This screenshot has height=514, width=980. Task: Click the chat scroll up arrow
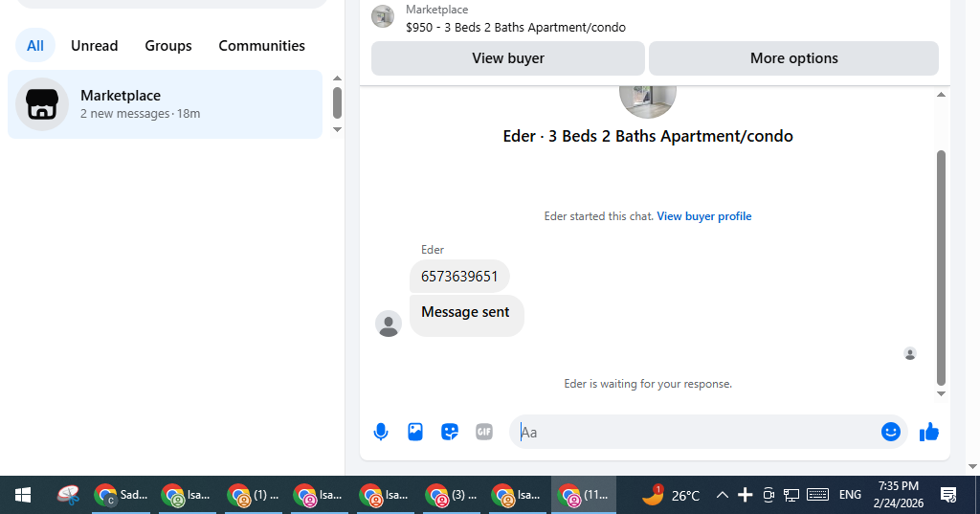[942, 95]
